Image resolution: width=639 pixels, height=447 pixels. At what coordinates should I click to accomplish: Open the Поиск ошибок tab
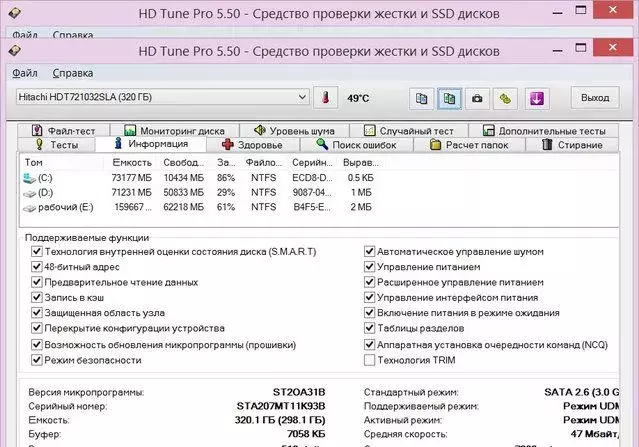pyautogui.click(x=357, y=145)
